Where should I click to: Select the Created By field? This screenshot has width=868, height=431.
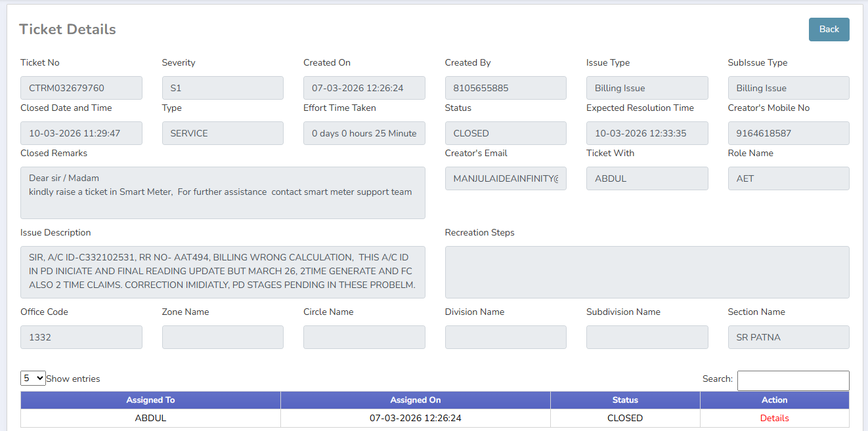tap(506, 88)
